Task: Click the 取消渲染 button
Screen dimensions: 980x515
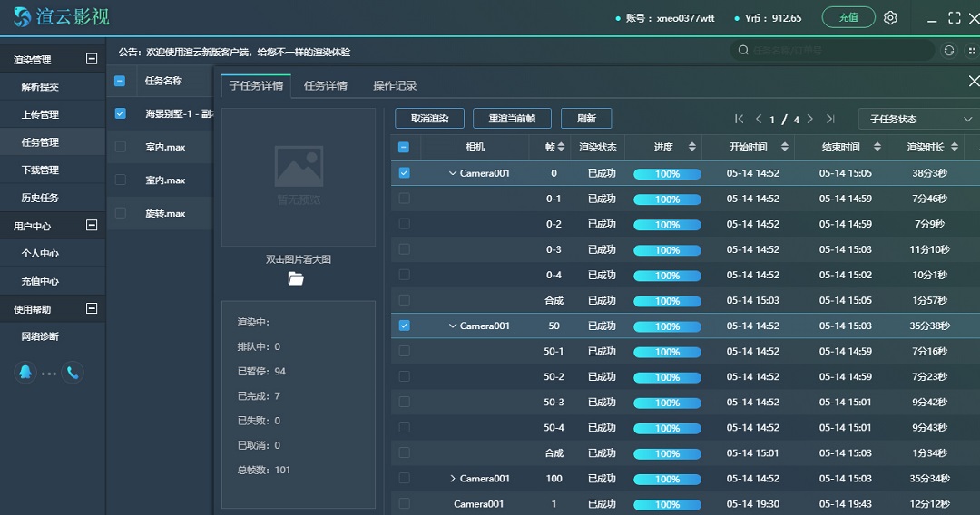Action: (429, 119)
